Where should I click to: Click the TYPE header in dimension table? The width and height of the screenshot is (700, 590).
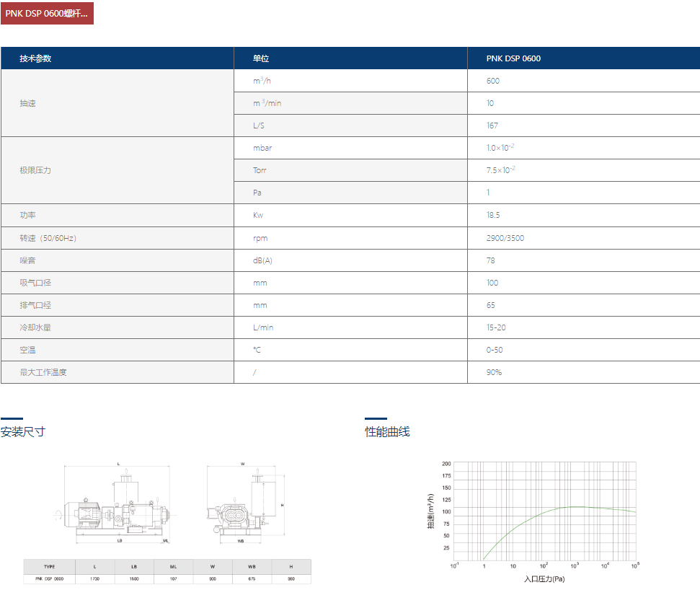point(49,567)
